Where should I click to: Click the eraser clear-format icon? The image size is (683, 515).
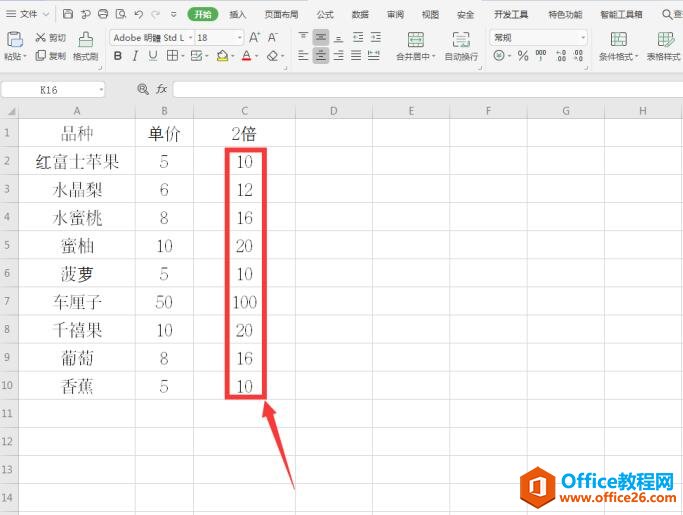[x=273, y=56]
